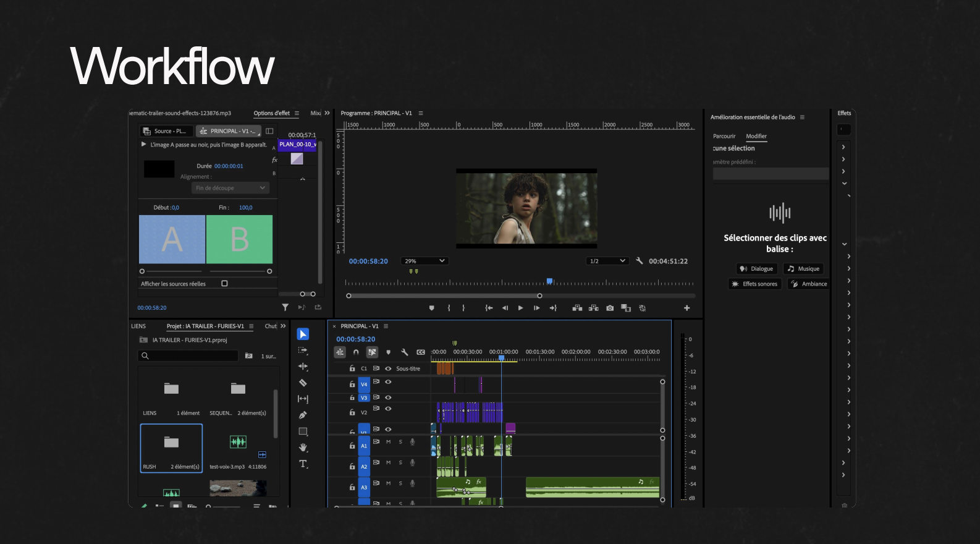980x544 pixels.
Task: Enable 'Afficher les sources réelles' checkbox
Action: point(224,284)
